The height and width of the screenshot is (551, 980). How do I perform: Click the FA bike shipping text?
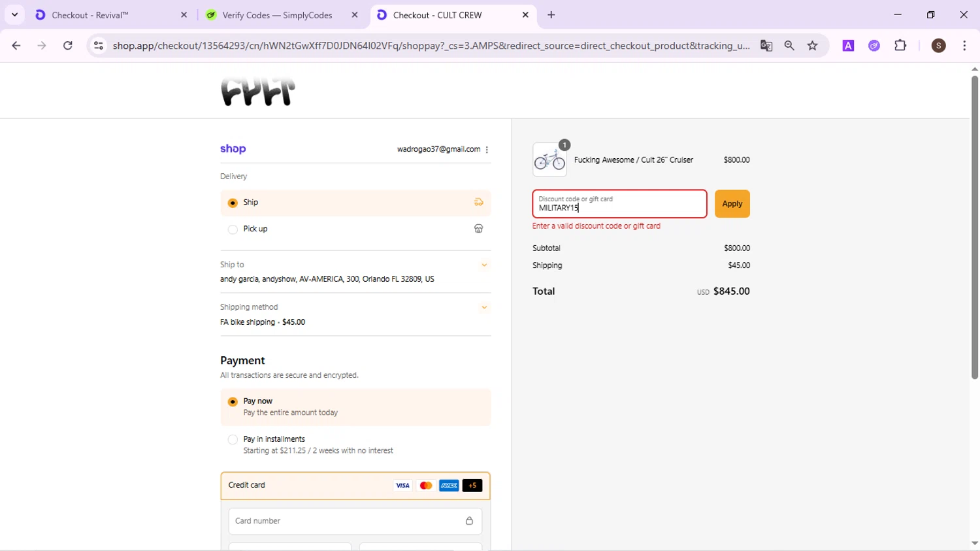coord(248,322)
